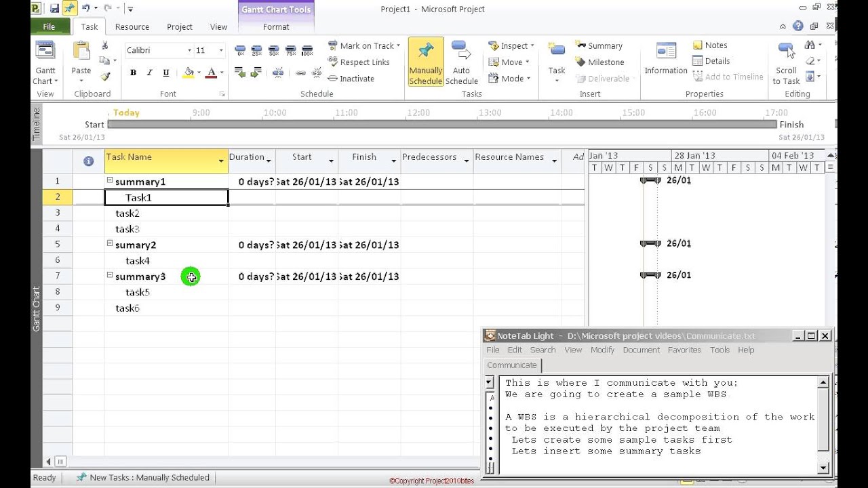Open the Predecessors column dropdown

point(467,161)
